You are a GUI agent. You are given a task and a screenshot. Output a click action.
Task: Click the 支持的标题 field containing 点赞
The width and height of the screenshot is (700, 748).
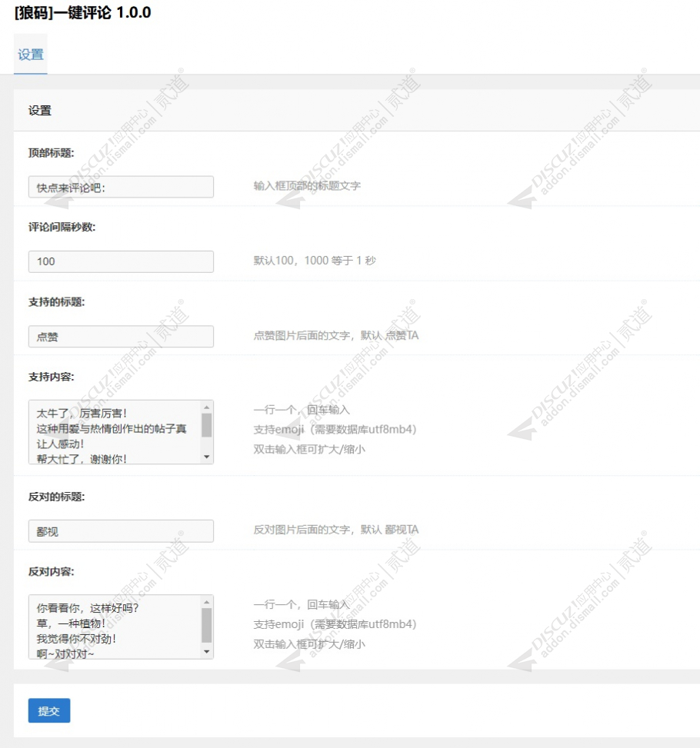point(121,336)
